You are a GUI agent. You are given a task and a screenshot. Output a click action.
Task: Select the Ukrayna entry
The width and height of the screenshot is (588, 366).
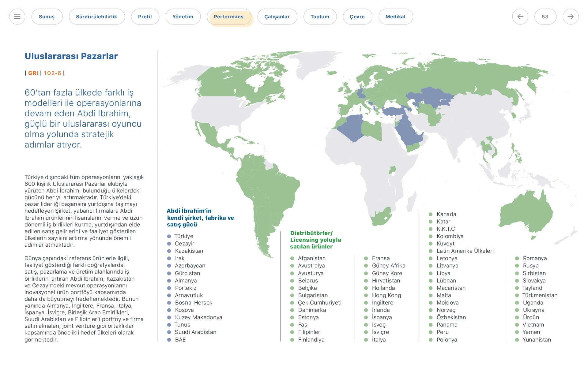click(x=533, y=310)
